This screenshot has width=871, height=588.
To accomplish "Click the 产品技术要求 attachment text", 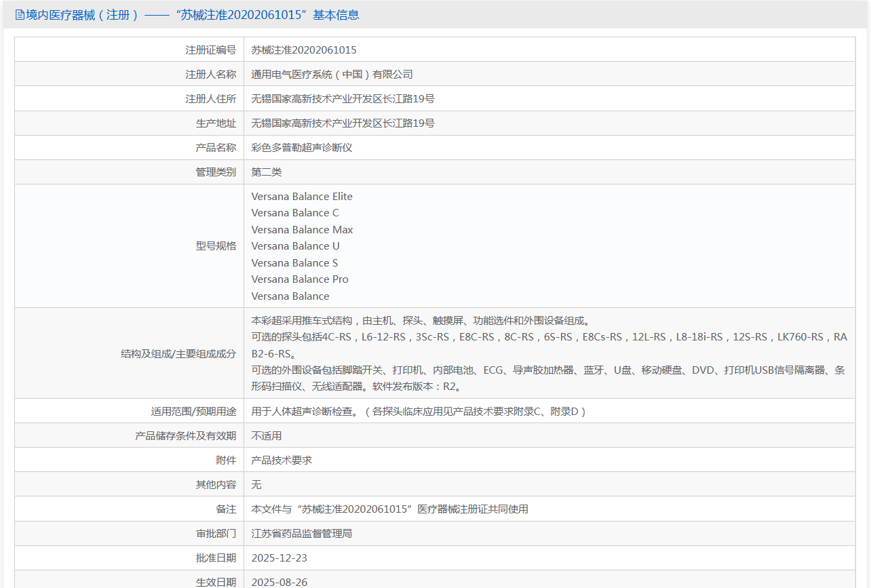I will click(282, 460).
